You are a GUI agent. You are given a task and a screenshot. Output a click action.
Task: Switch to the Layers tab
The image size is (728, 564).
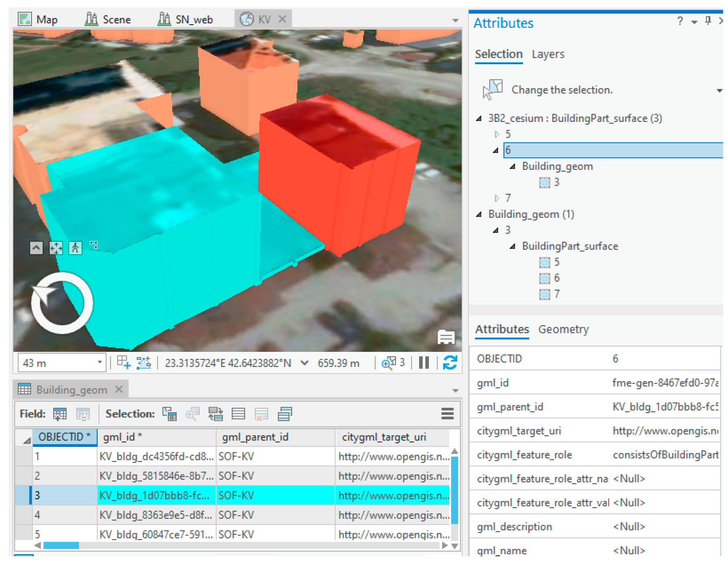tap(548, 54)
